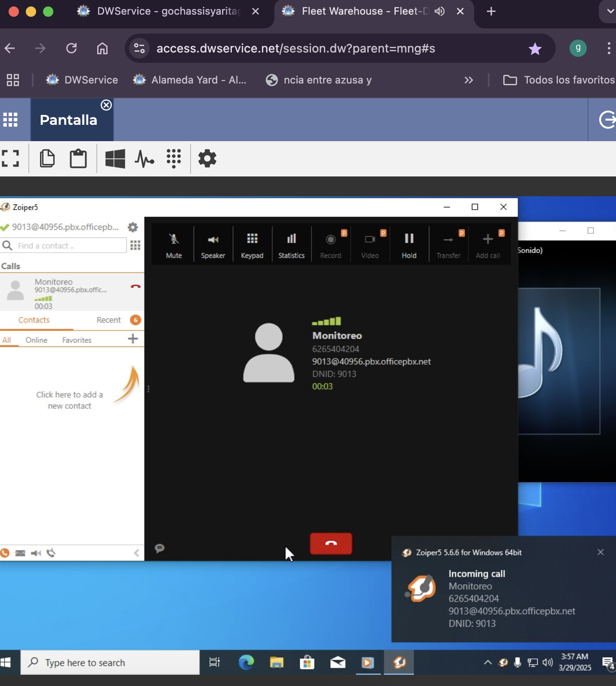Open Task View on the taskbar
This screenshot has height=686, width=616.
pyautogui.click(x=214, y=662)
